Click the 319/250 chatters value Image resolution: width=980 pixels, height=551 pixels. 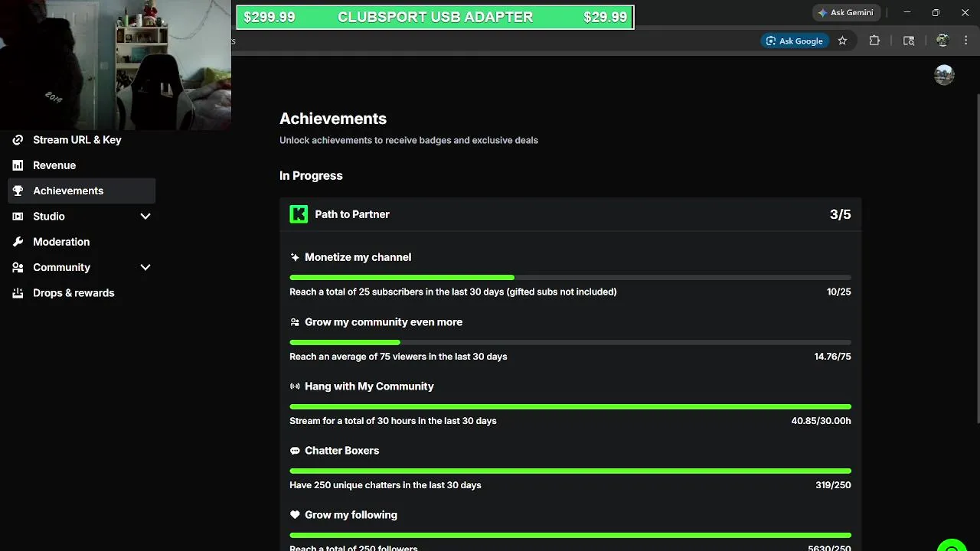833,485
